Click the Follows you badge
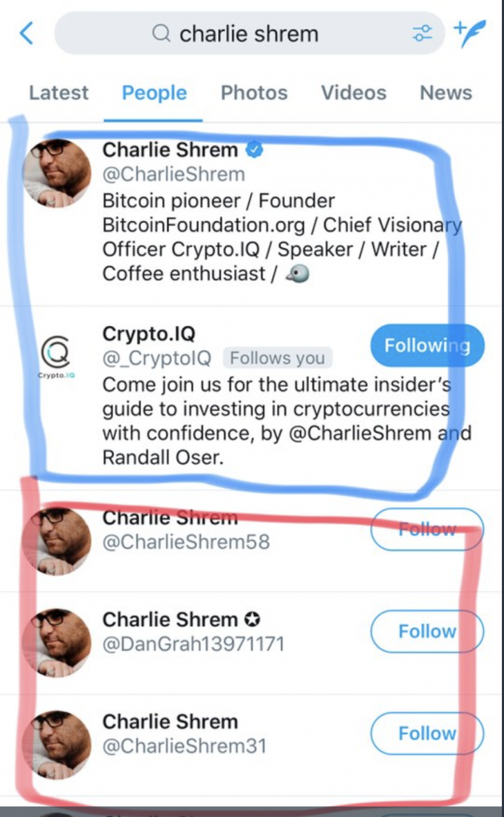Screen dimensions: 504x817 pos(278,358)
